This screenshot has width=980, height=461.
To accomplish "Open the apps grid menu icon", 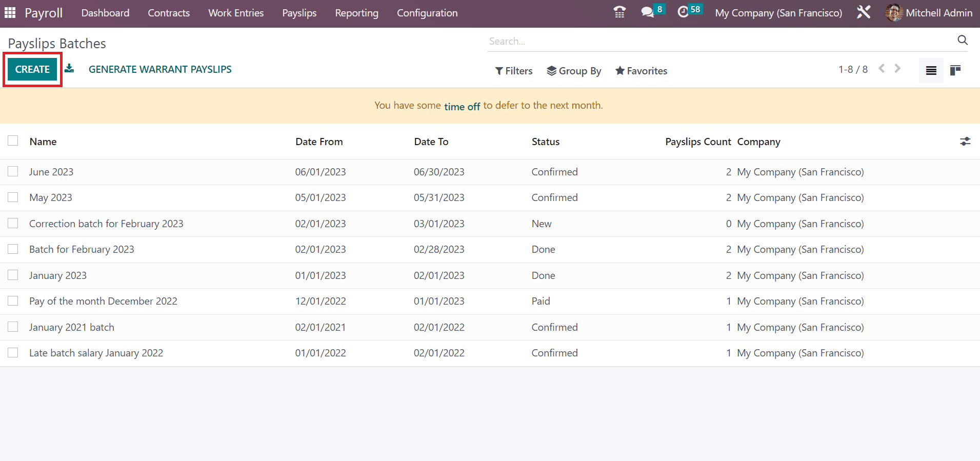I will pos(10,13).
